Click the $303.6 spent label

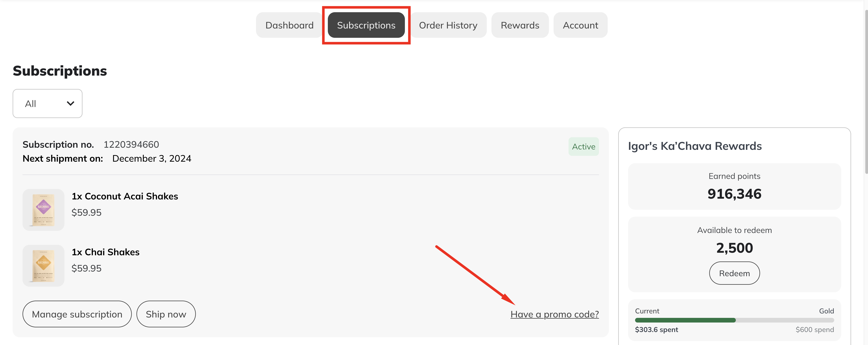(x=656, y=330)
